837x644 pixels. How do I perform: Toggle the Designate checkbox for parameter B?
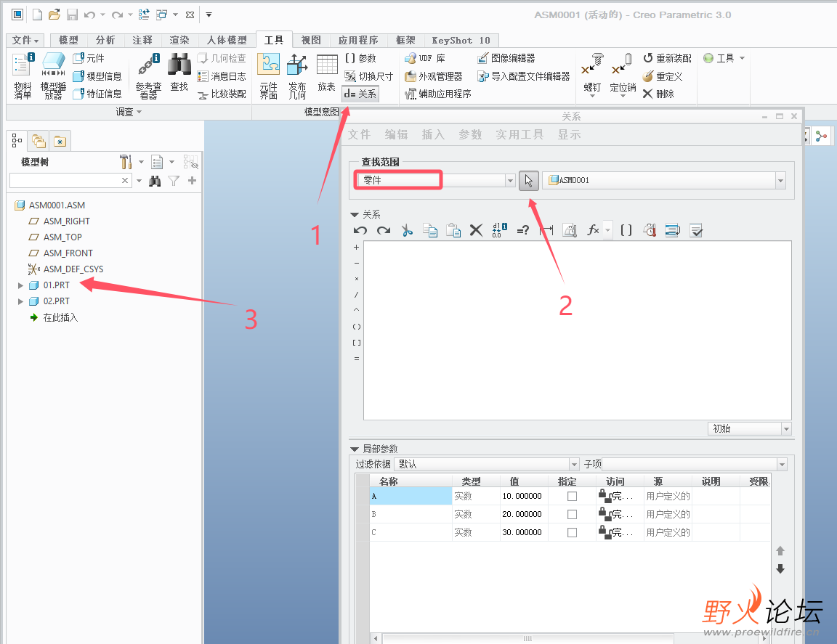(x=572, y=514)
